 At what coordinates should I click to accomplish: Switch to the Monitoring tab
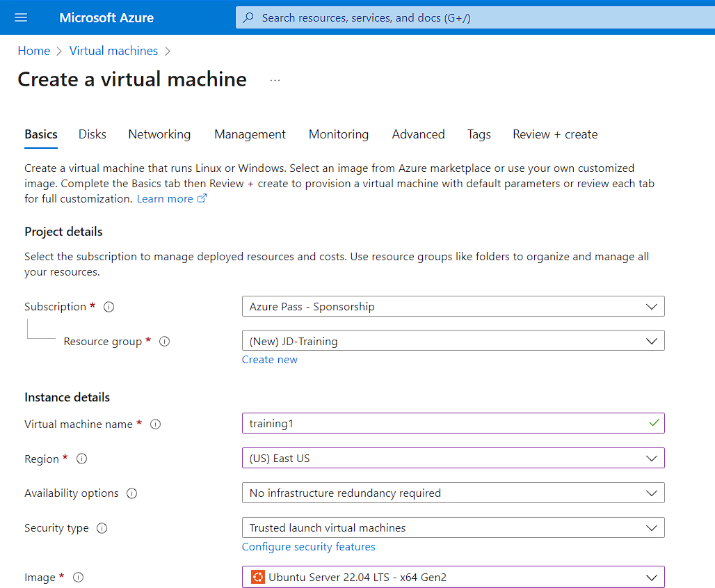(x=339, y=134)
